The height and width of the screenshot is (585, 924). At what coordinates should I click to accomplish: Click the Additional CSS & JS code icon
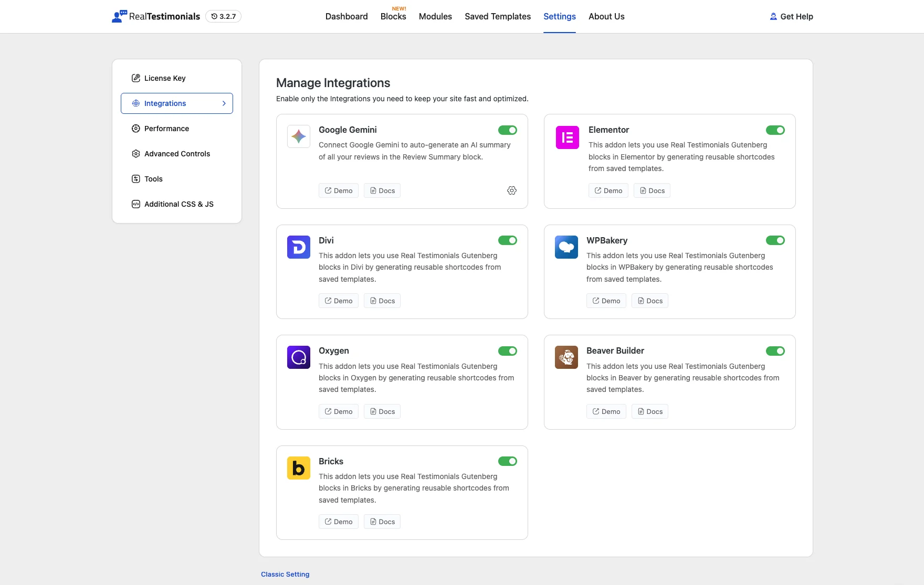tap(136, 204)
